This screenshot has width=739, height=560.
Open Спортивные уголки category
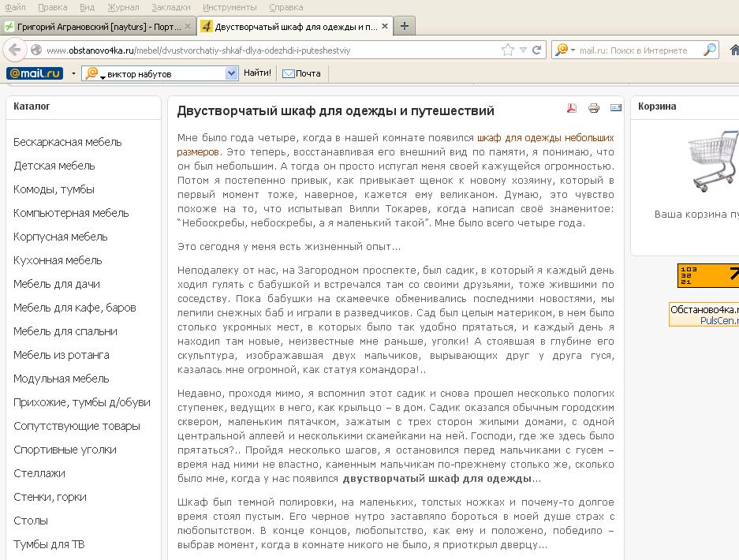[65, 450]
